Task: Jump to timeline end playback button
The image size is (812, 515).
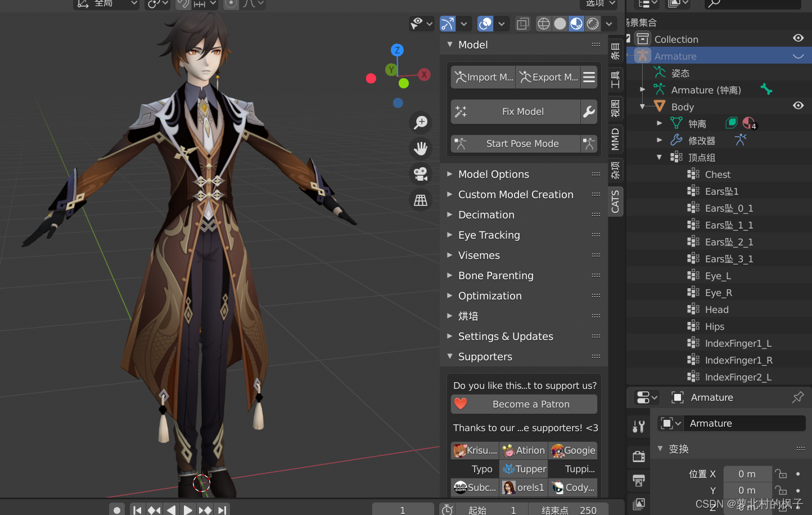Action: pos(222,510)
